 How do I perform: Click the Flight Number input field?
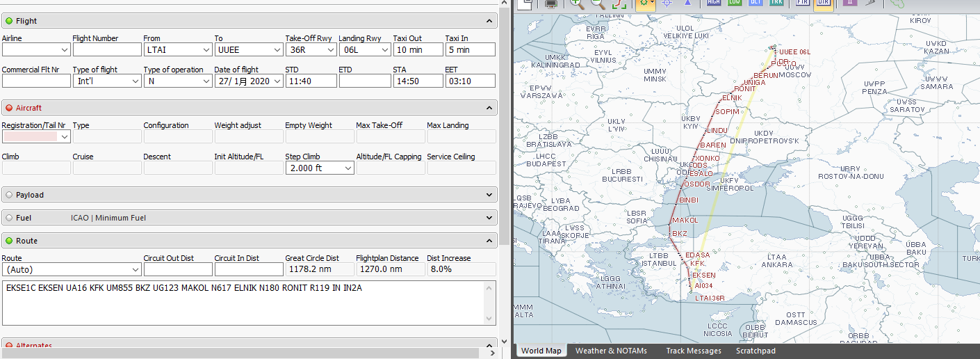pyautogui.click(x=107, y=50)
